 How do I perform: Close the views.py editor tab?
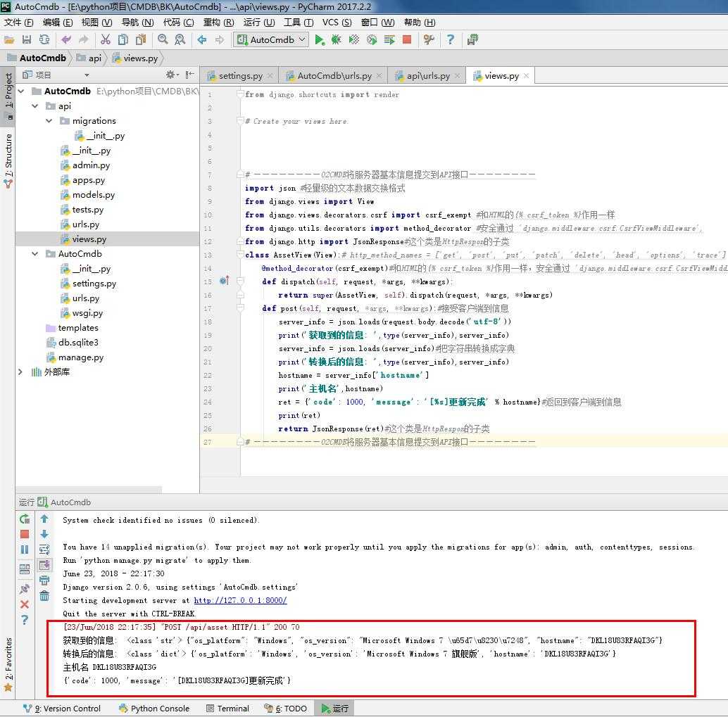(526, 76)
